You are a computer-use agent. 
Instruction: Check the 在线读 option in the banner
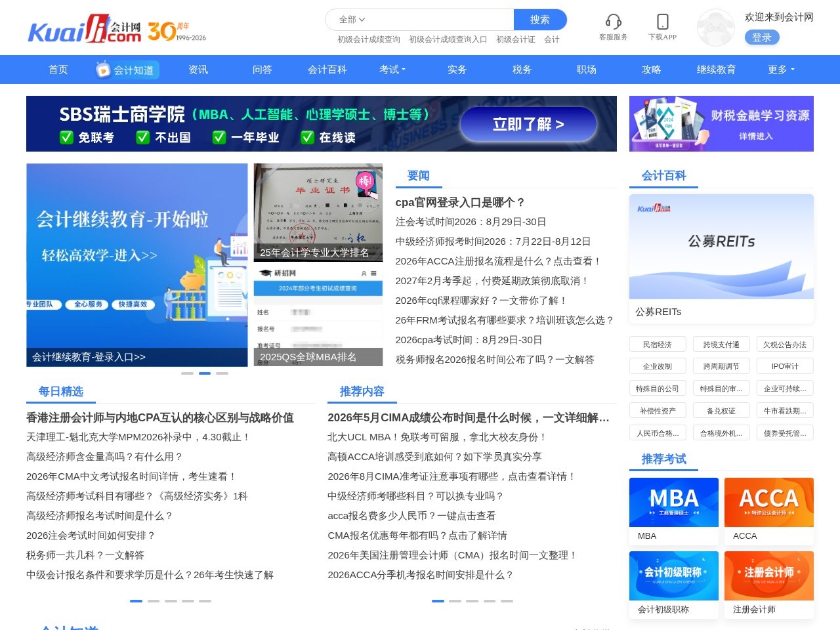pos(308,138)
